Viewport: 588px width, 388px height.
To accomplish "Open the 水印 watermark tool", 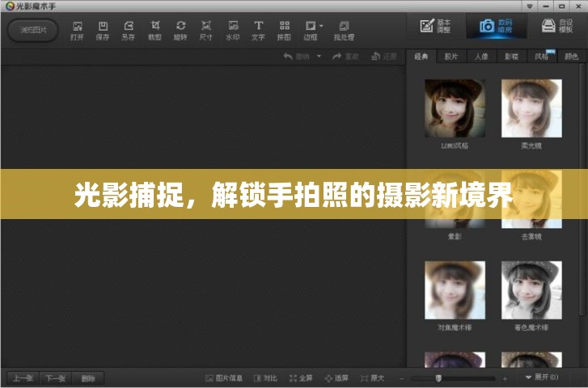I will point(232,31).
